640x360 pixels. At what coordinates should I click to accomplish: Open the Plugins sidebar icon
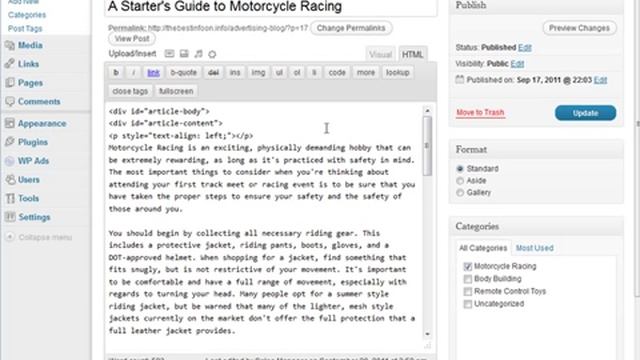(x=10, y=142)
